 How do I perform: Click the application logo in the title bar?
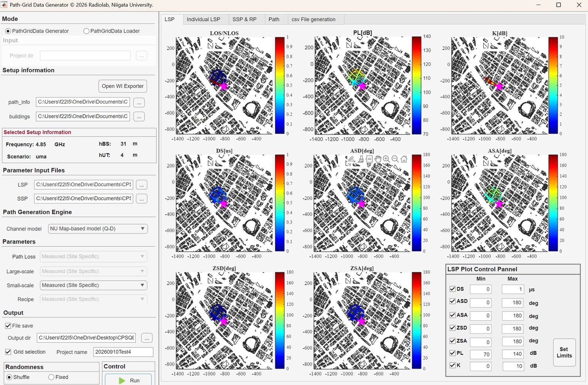pyautogui.click(x=4, y=5)
